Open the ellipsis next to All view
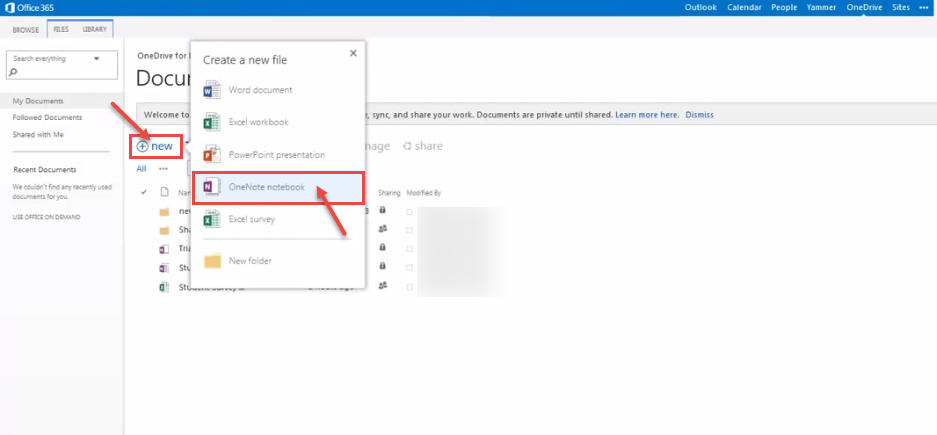This screenshot has width=937, height=435. point(163,169)
